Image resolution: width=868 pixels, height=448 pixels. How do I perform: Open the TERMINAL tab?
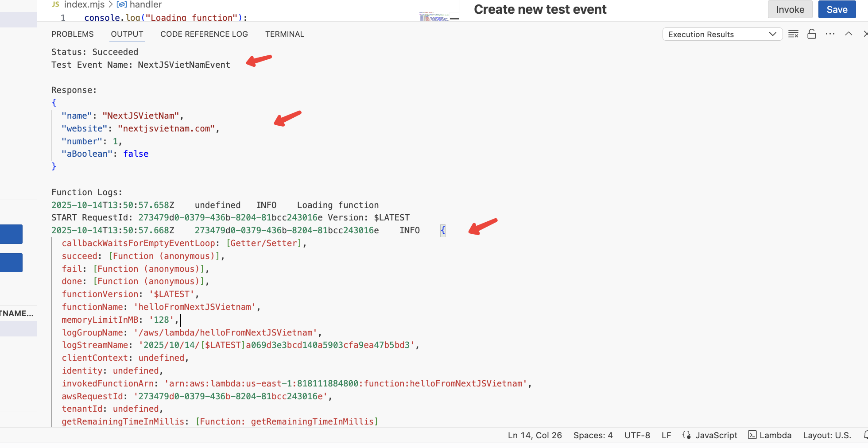pyautogui.click(x=284, y=34)
